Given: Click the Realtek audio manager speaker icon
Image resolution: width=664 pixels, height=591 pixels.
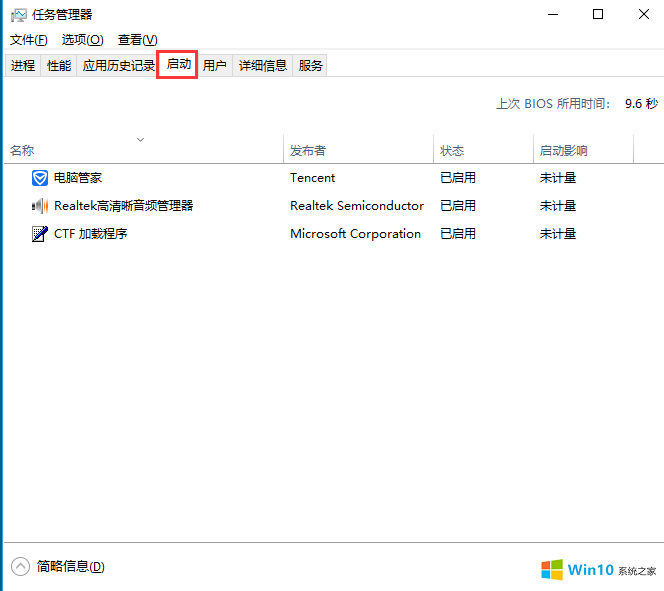Looking at the screenshot, I should [x=40, y=206].
